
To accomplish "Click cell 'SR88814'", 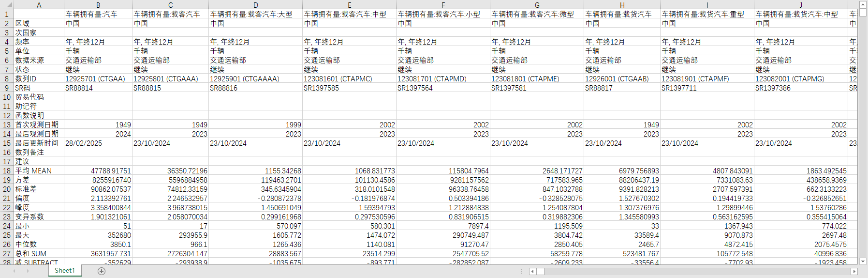I will pos(98,88).
